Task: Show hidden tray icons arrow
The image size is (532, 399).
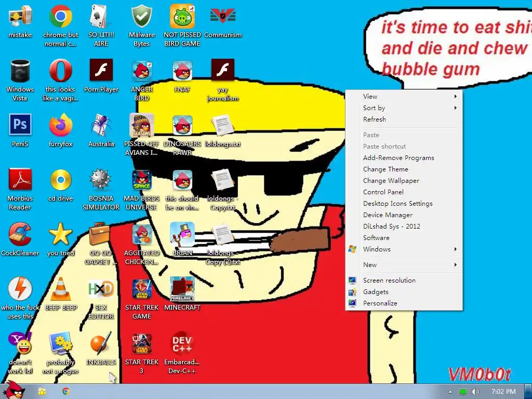Action: pyautogui.click(x=450, y=392)
